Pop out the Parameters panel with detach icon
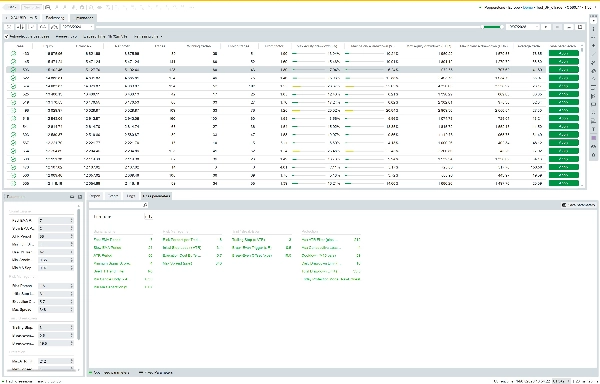Viewport: 600px width, 384px height. tap(80, 197)
